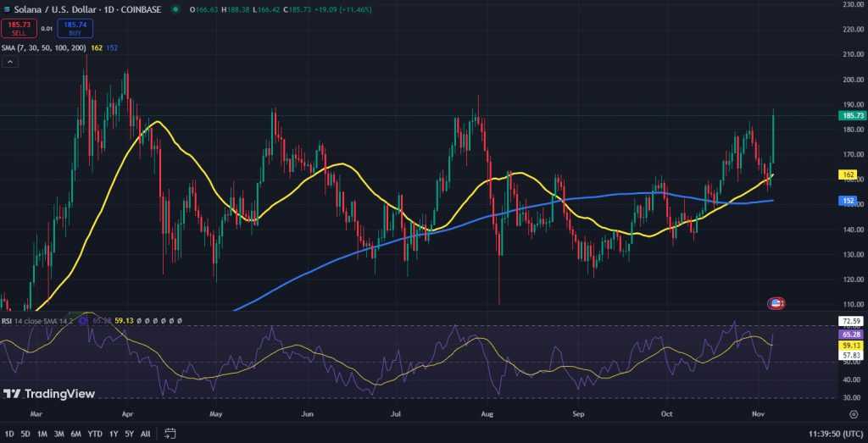Click the H188.38 high value
The image size is (868, 443).
click(236, 9)
